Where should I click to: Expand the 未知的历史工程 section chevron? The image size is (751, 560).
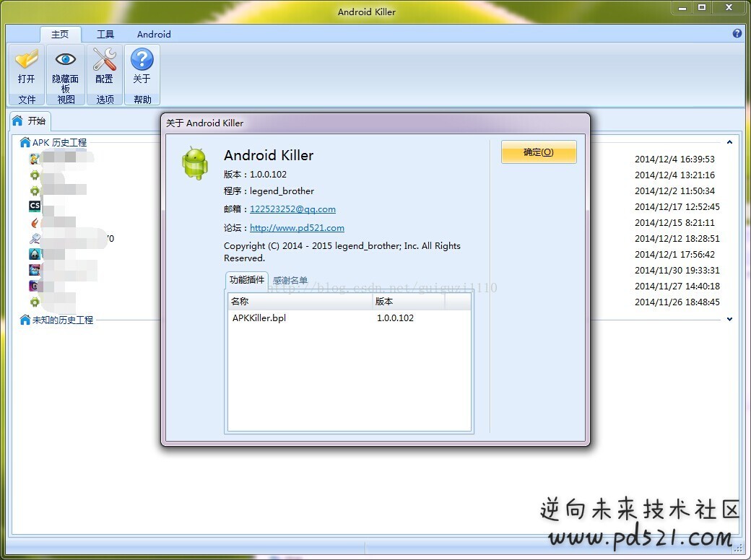(x=729, y=319)
